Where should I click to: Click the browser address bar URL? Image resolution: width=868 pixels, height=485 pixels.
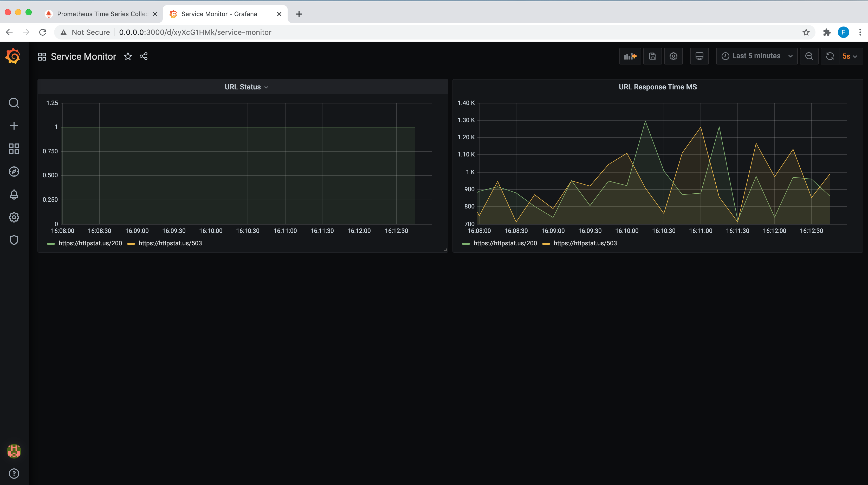(195, 32)
